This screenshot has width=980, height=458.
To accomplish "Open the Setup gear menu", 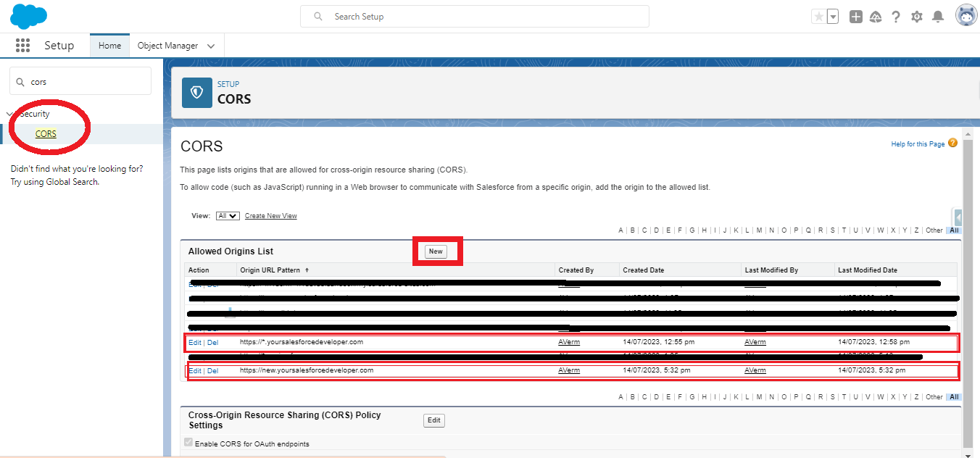I will click(917, 17).
